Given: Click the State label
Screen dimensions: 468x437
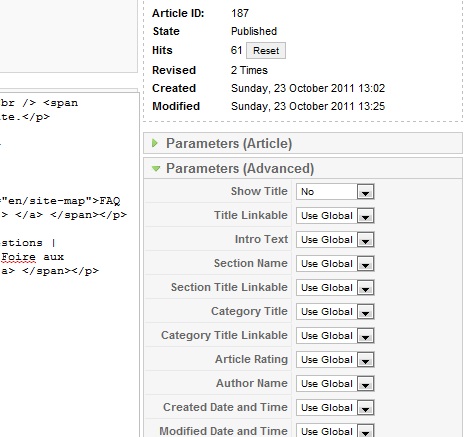Looking at the screenshot, I should [166, 31].
